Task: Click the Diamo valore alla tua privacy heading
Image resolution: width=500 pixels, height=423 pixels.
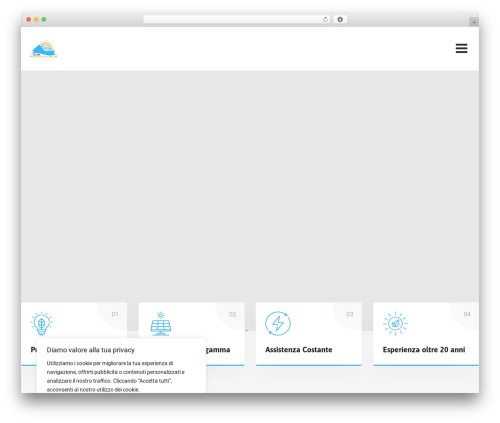Action: pos(91,350)
